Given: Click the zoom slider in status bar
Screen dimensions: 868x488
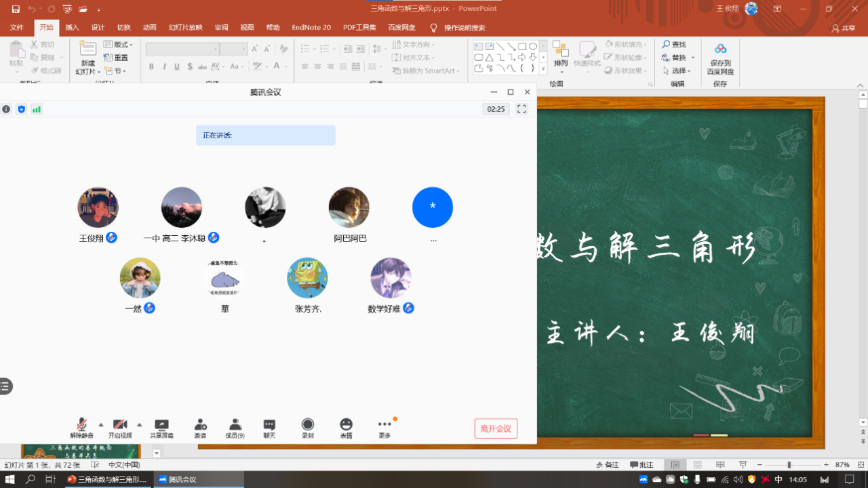Looking at the screenshot, I should (789, 465).
